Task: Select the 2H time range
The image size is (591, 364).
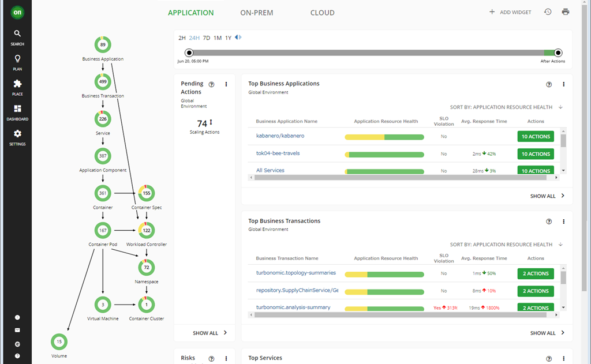Action: click(182, 37)
